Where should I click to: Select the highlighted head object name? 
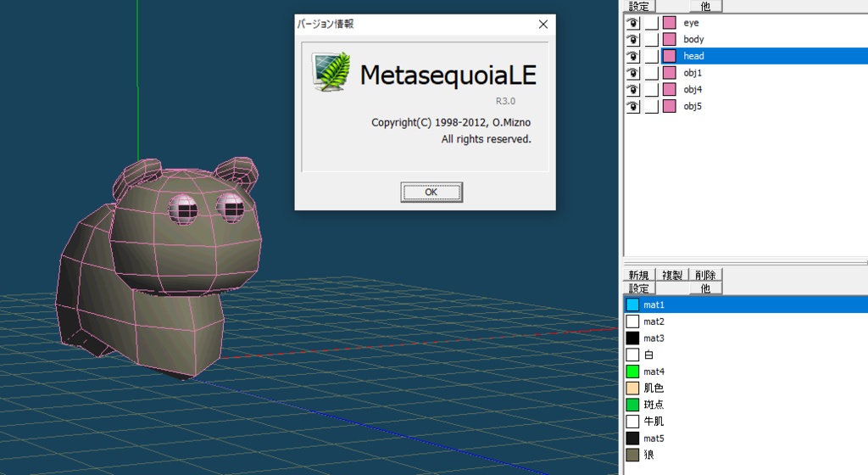click(693, 56)
